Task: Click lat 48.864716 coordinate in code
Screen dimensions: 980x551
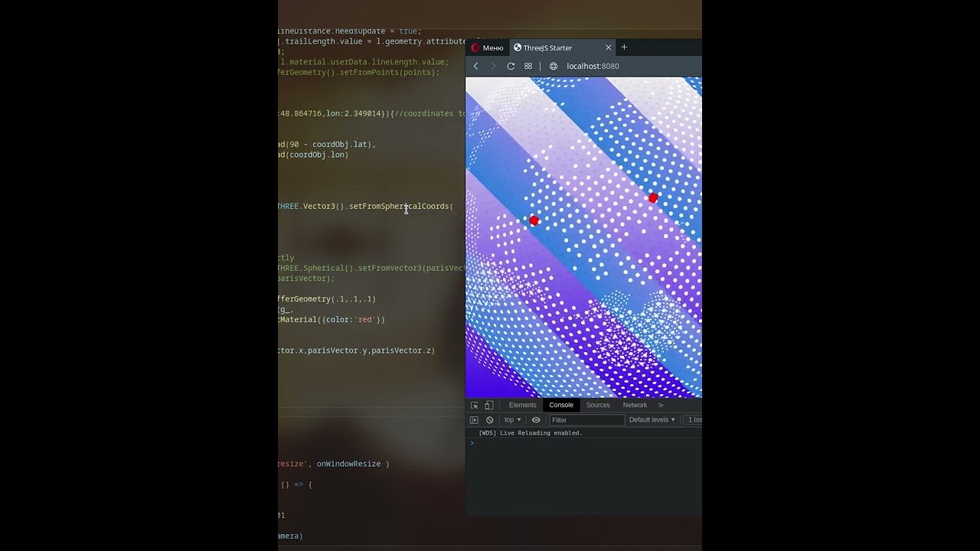Action: (301, 113)
